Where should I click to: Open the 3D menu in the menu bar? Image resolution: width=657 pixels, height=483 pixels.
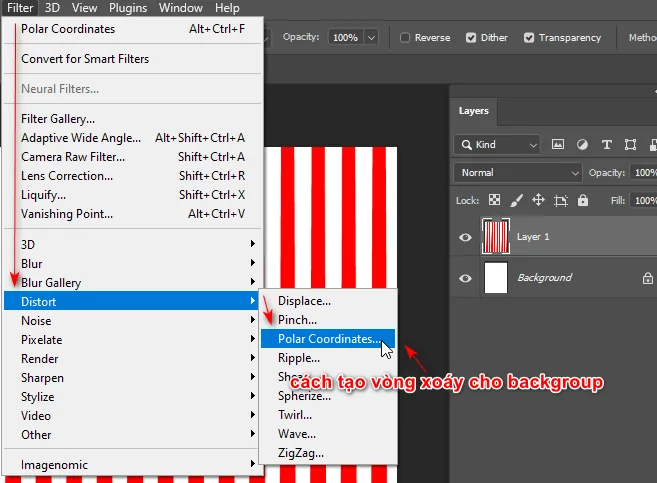click(x=52, y=8)
